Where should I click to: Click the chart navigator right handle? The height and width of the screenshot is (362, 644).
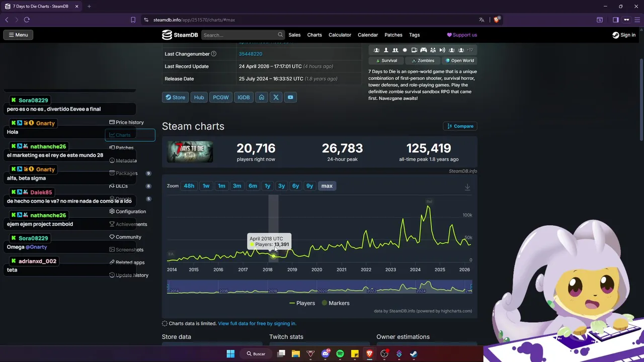tap(471, 288)
